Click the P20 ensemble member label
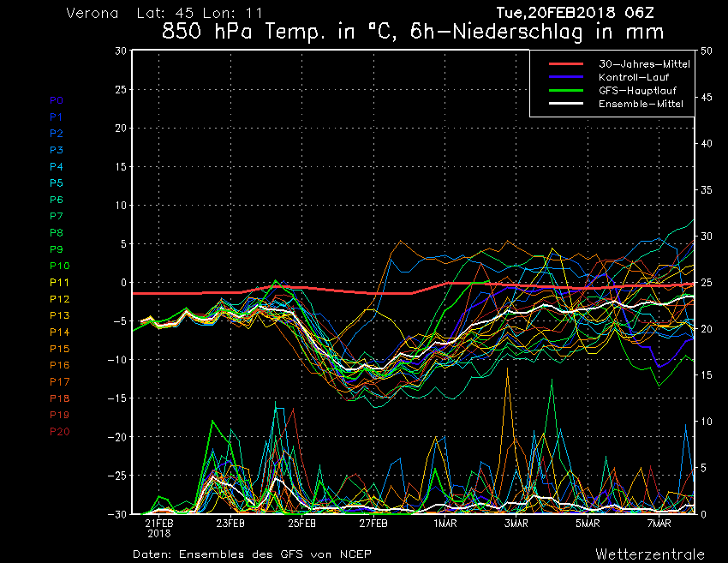This screenshot has height=563, width=728. [x=59, y=432]
